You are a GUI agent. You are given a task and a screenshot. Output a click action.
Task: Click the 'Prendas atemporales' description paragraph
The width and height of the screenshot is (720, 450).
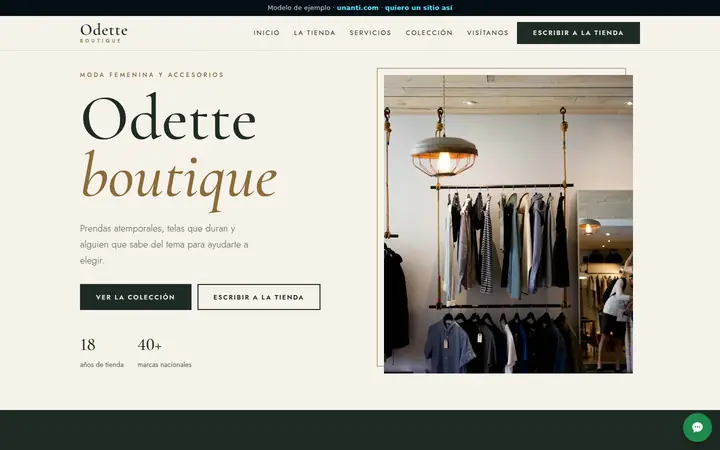[x=164, y=244]
